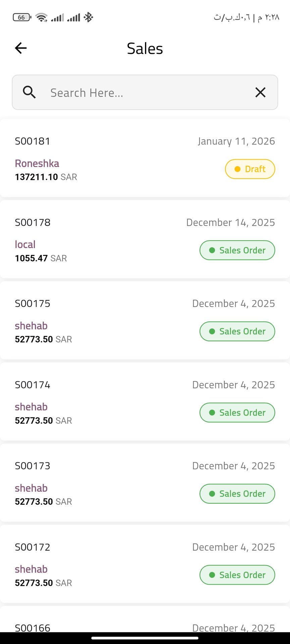The image size is (290, 644).
Task: Open customer local link
Action: (25, 245)
